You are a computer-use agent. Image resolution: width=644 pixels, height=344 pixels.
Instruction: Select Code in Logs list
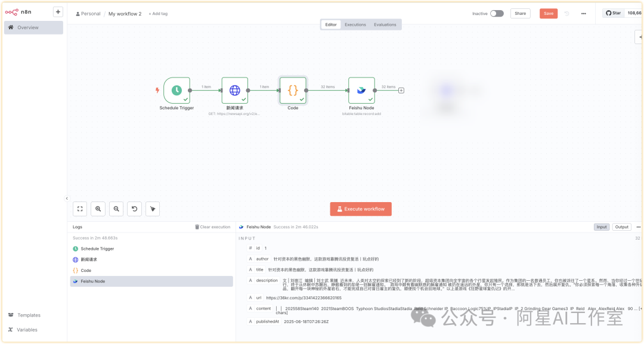[x=151, y=271]
